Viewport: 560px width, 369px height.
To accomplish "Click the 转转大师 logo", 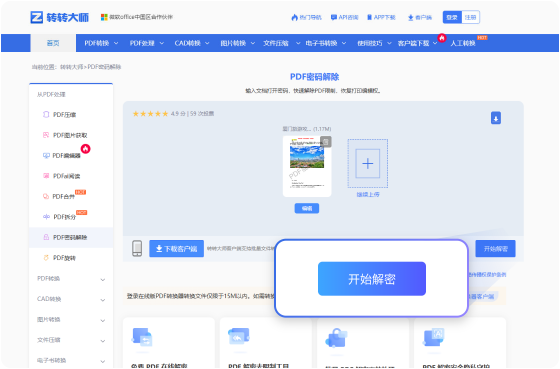I will pyautogui.click(x=60, y=17).
